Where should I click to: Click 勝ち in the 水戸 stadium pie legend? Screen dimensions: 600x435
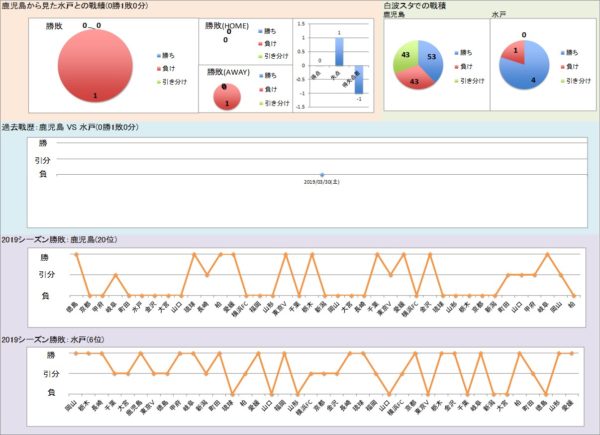570,52
